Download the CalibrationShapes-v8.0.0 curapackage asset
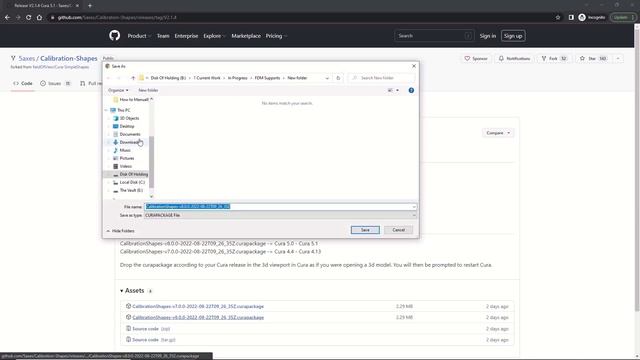Viewport: 640px width, 360px height. tap(198, 317)
